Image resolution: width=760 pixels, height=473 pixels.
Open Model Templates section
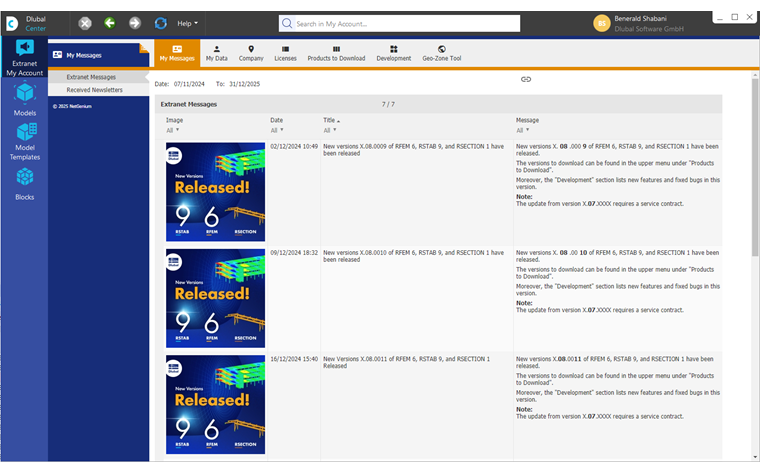point(25,142)
